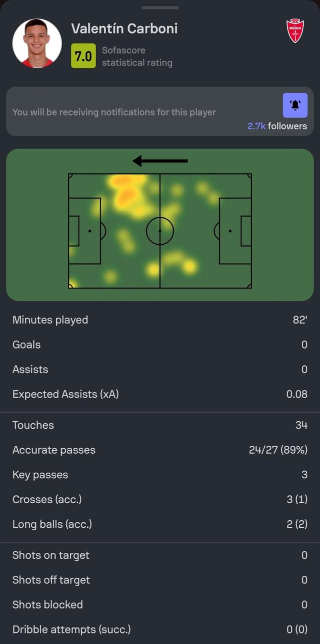320x644 pixels.
Task: Select the Minutes played row
Action: (160, 320)
